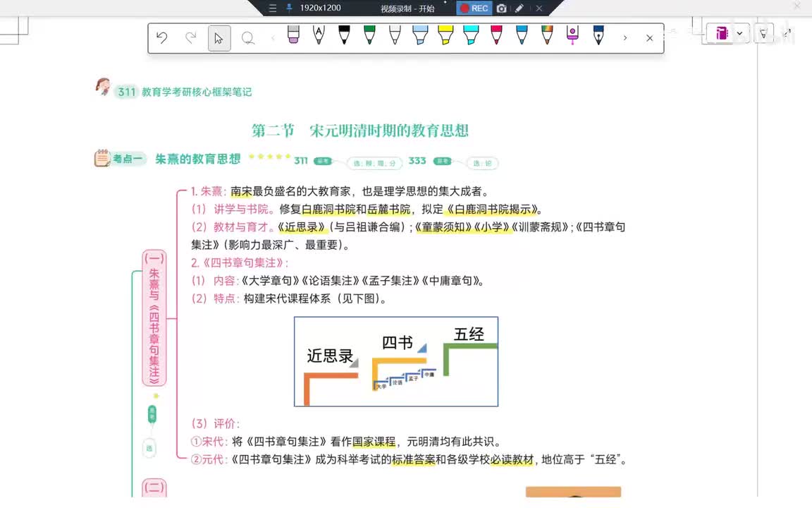Click the highlighted 《童蒙须知》 text
Screen dimensions: 812x508
pos(444,227)
